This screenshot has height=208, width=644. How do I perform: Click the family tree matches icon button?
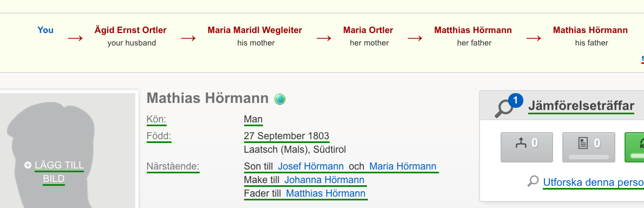click(527, 147)
